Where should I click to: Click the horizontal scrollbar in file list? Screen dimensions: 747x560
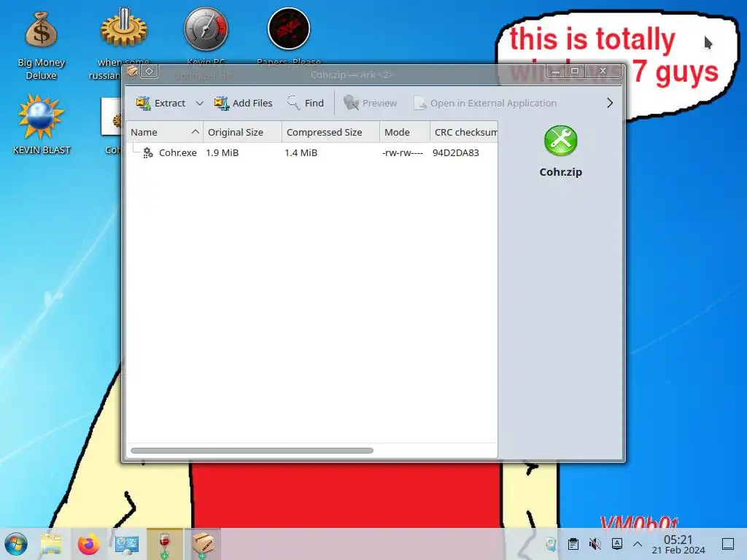[252, 451]
